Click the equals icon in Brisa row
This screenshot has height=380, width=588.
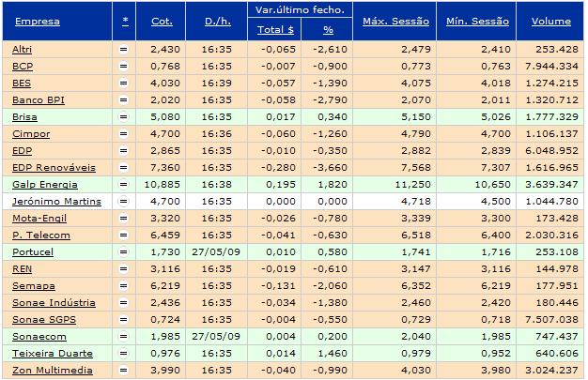coord(123,117)
